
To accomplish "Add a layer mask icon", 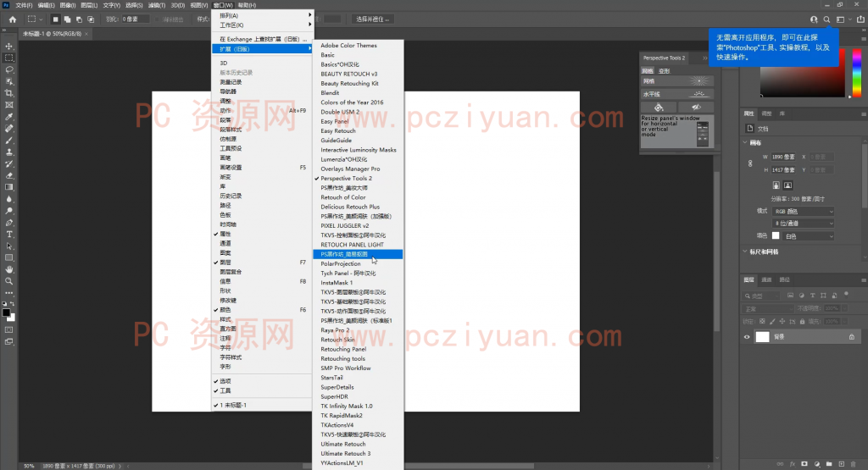I will (x=804, y=464).
